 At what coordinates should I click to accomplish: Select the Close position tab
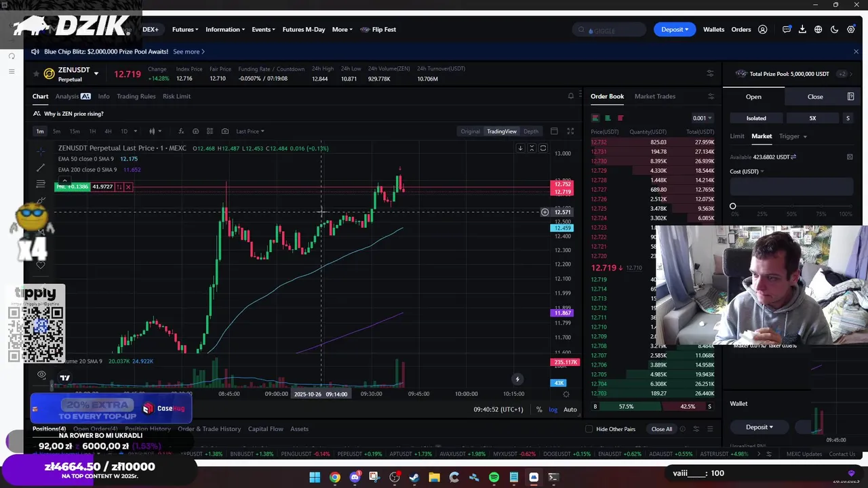click(x=815, y=97)
